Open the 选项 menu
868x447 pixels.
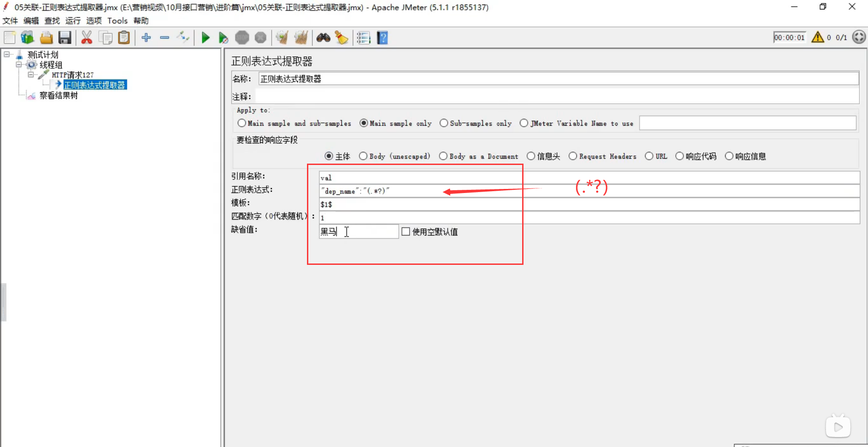click(x=94, y=20)
